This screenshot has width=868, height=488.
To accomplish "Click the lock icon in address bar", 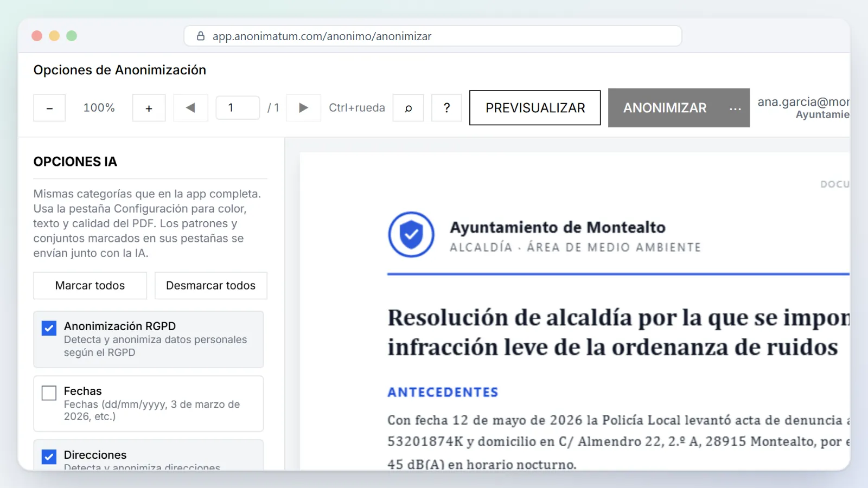I will click(x=201, y=36).
